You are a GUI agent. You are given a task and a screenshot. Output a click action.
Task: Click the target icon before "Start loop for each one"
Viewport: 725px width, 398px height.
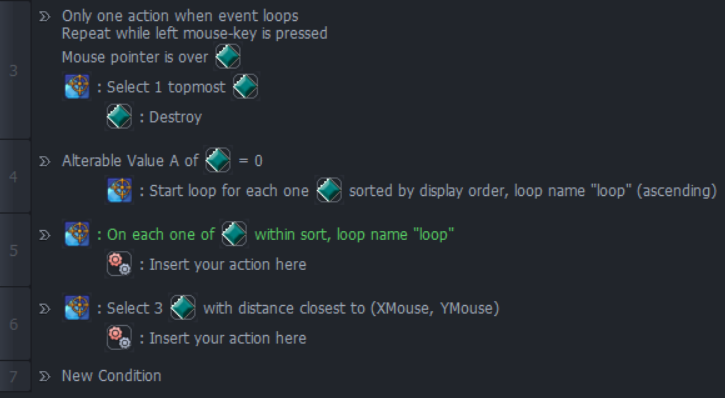(120, 190)
